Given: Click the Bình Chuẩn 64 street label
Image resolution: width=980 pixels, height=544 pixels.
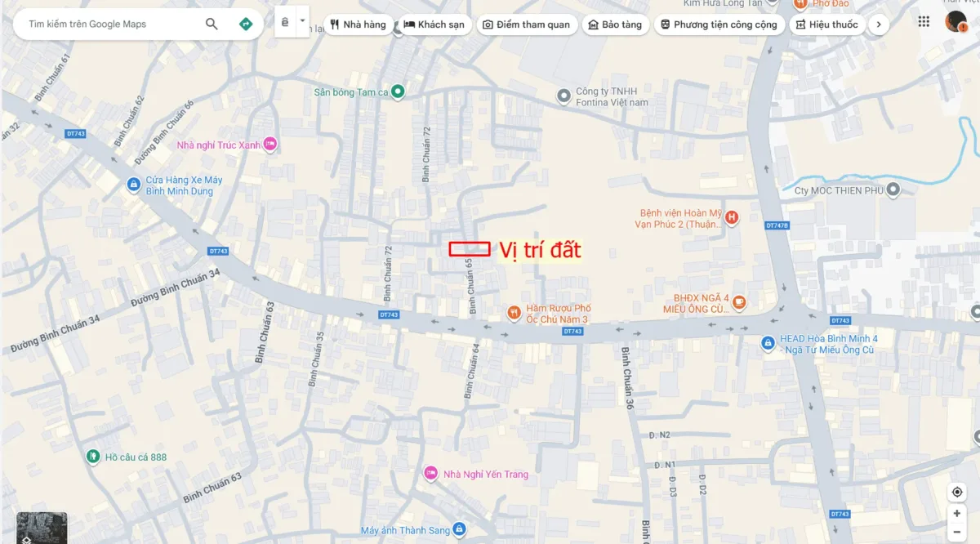Looking at the screenshot, I should coord(471,371).
